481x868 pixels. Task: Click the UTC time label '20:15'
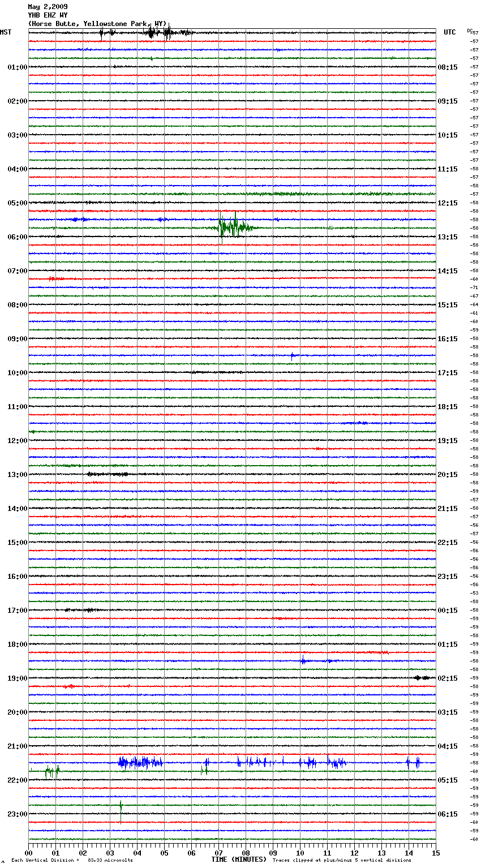point(448,474)
